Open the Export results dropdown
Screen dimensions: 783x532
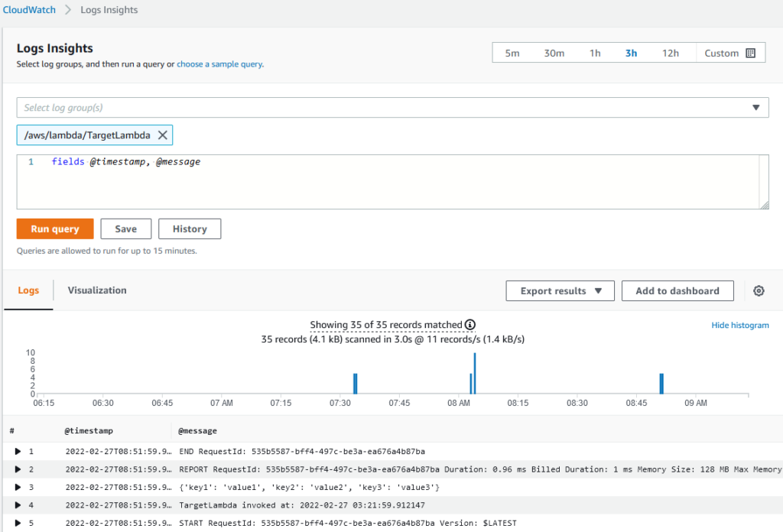click(x=560, y=291)
